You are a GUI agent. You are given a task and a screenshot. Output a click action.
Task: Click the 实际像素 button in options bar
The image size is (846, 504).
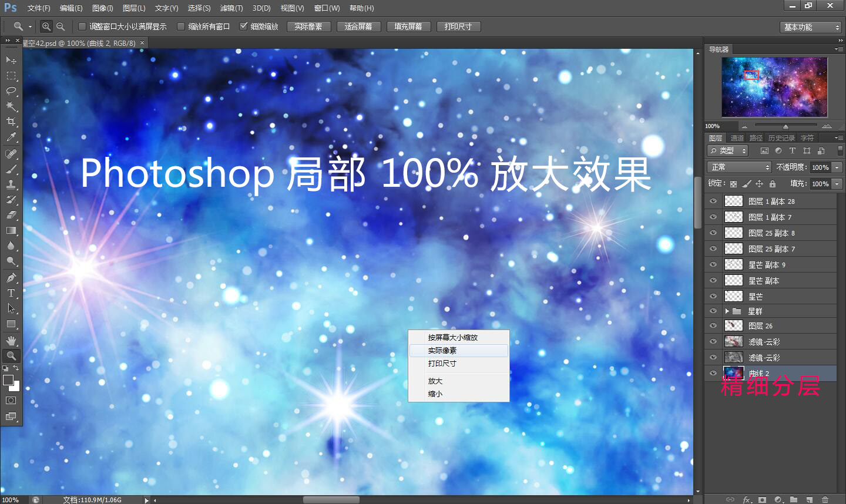308,27
